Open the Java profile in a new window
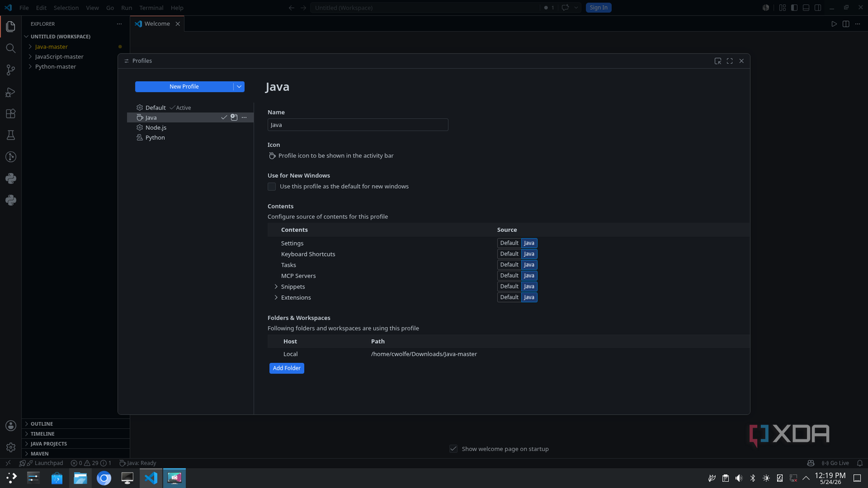868x488 pixels. click(x=234, y=118)
